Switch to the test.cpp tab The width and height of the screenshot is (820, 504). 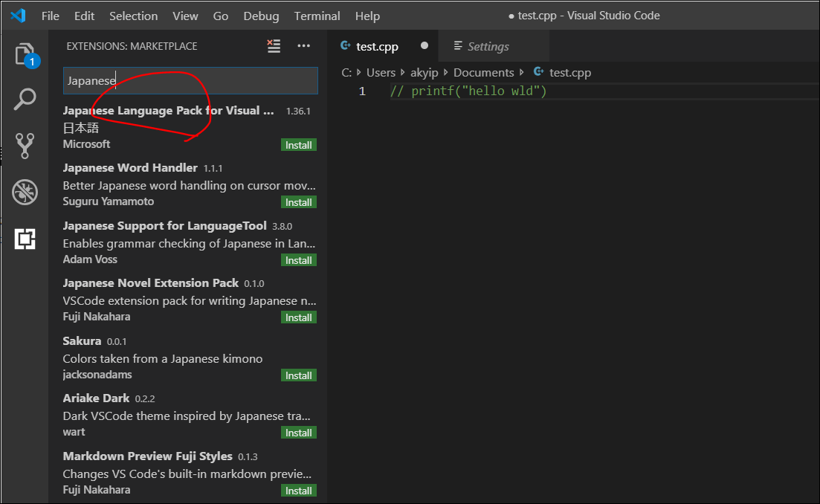point(384,46)
